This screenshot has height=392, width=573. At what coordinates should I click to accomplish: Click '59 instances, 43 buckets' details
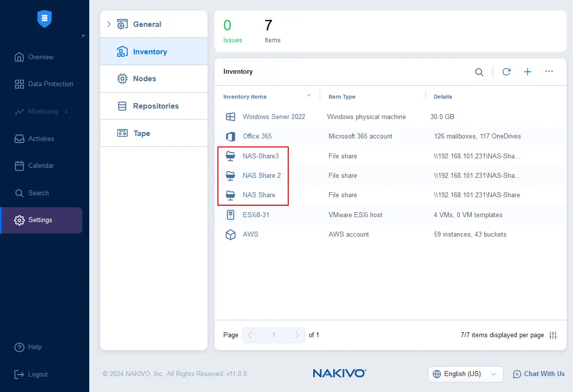[x=470, y=234]
